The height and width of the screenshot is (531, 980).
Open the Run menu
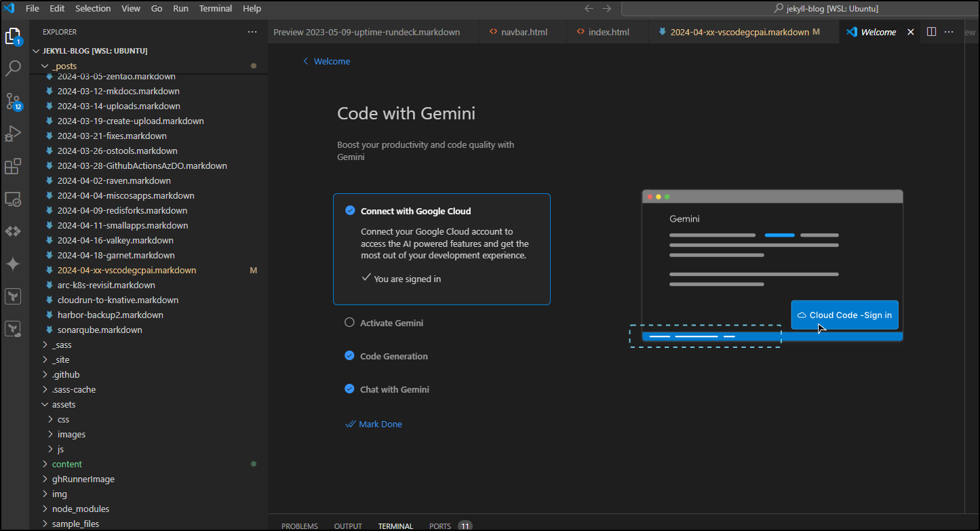pyautogui.click(x=181, y=9)
